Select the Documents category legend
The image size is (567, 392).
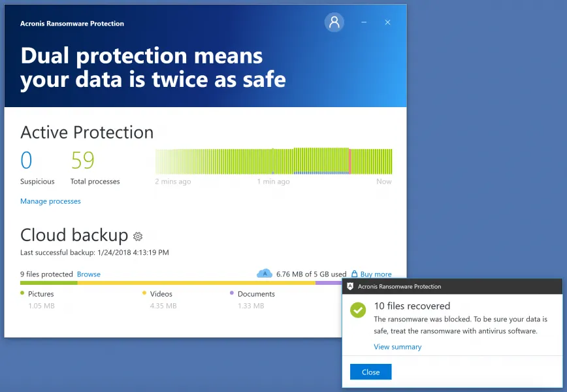pyautogui.click(x=252, y=293)
